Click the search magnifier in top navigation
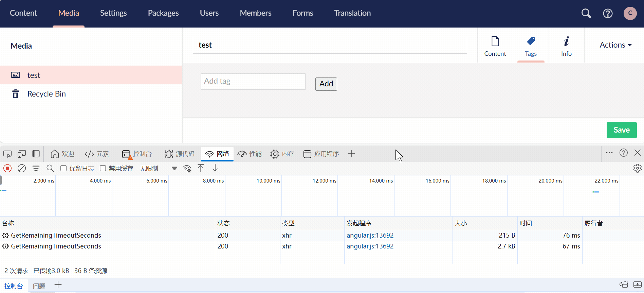This screenshot has height=293, width=644. pos(586,13)
